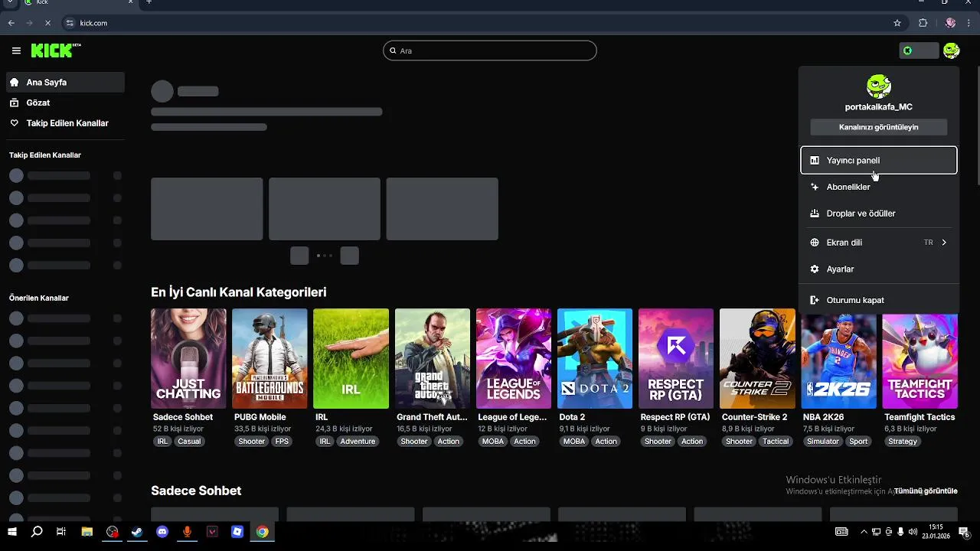Open the Counter-Strike 2 thumbnail
This screenshot has height=551, width=980.
coord(757,358)
